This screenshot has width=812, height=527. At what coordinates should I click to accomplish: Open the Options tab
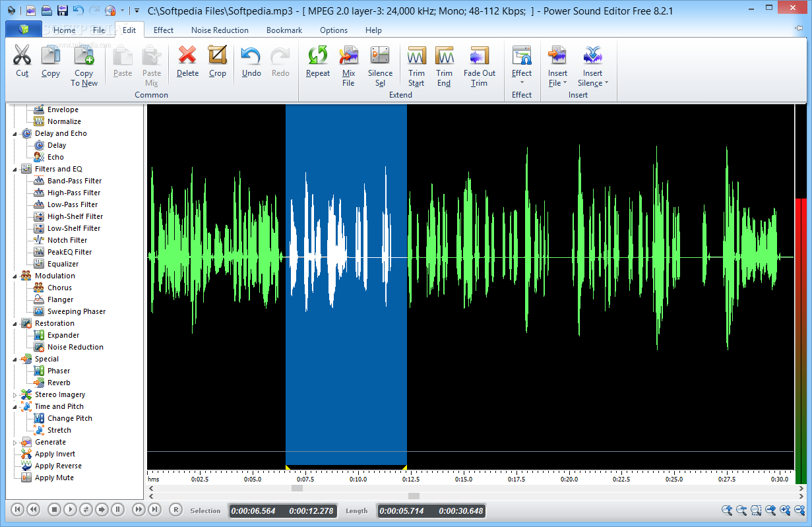pos(334,30)
